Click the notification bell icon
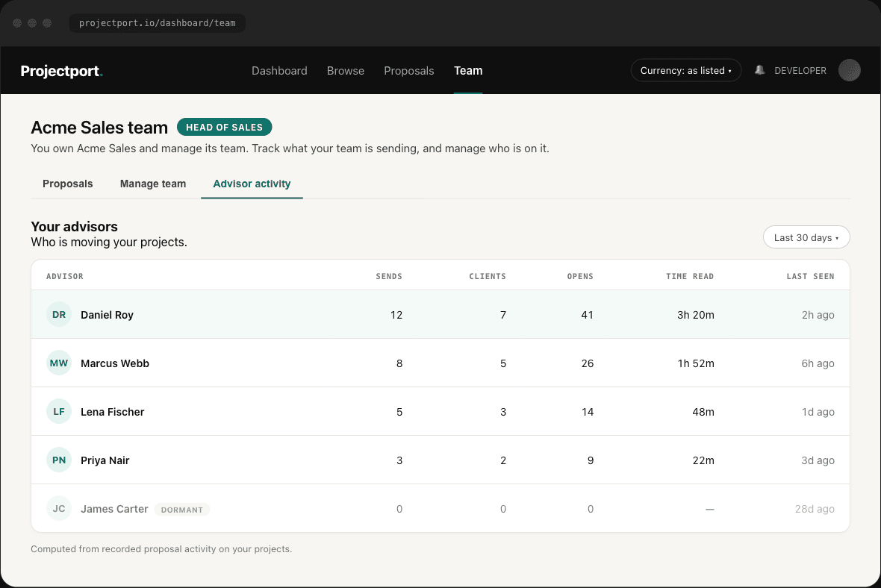Image resolution: width=881 pixels, height=588 pixels. click(759, 70)
